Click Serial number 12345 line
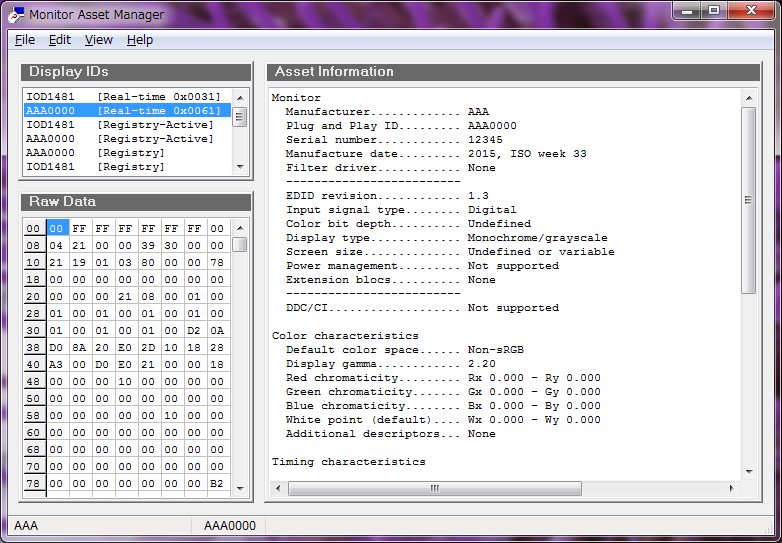The image size is (782, 543). (x=394, y=140)
